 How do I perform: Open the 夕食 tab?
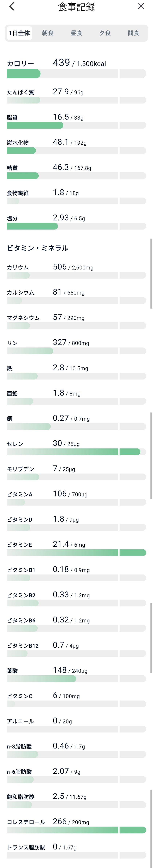[105, 33]
